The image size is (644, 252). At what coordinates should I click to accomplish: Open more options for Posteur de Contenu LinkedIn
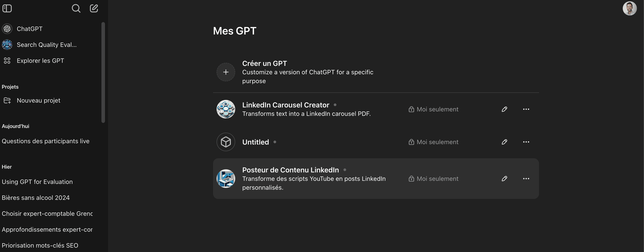[526, 179]
